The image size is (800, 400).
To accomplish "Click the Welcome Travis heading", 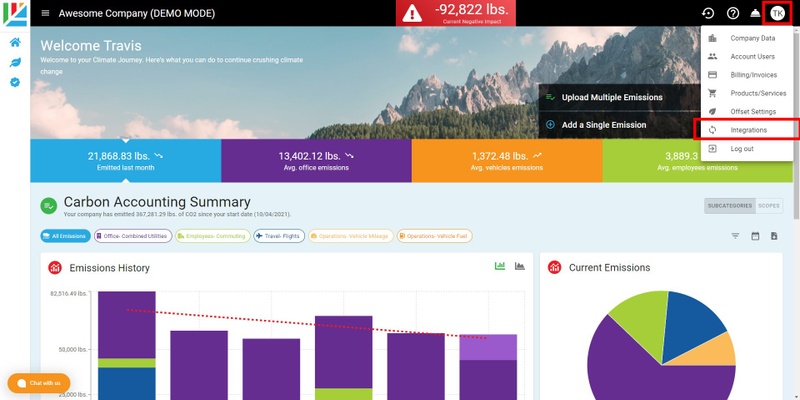I will pyautogui.click(x=91, y=45).
